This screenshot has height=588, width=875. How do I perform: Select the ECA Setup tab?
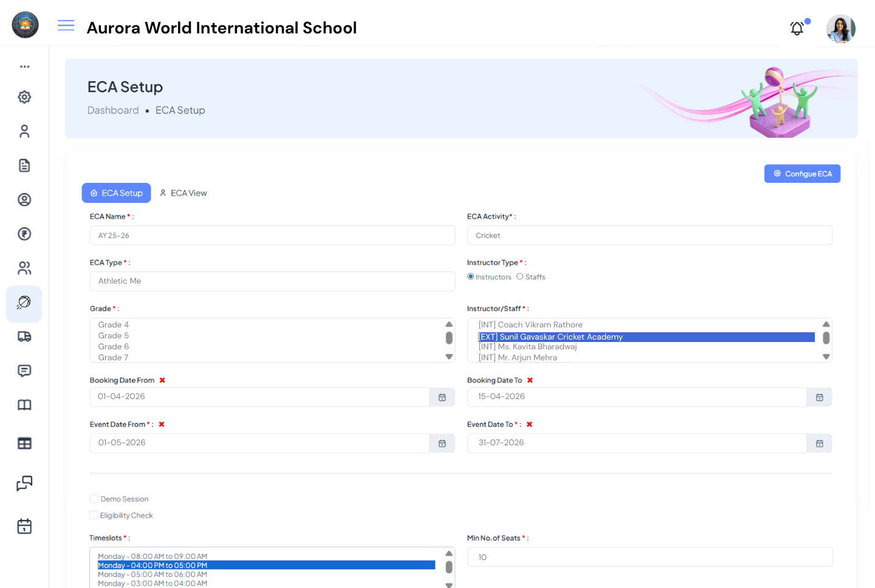(116, 193)
